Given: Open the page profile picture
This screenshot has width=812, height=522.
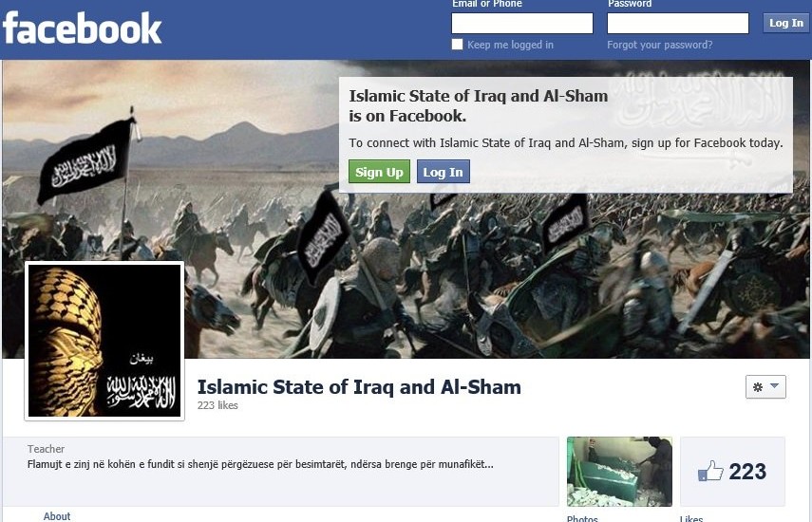Looking at the screenshot, I should coord(104,341).
